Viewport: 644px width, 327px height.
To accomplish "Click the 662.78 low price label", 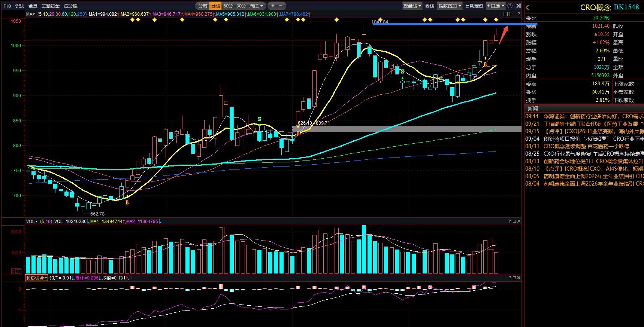I will point(97,214).
